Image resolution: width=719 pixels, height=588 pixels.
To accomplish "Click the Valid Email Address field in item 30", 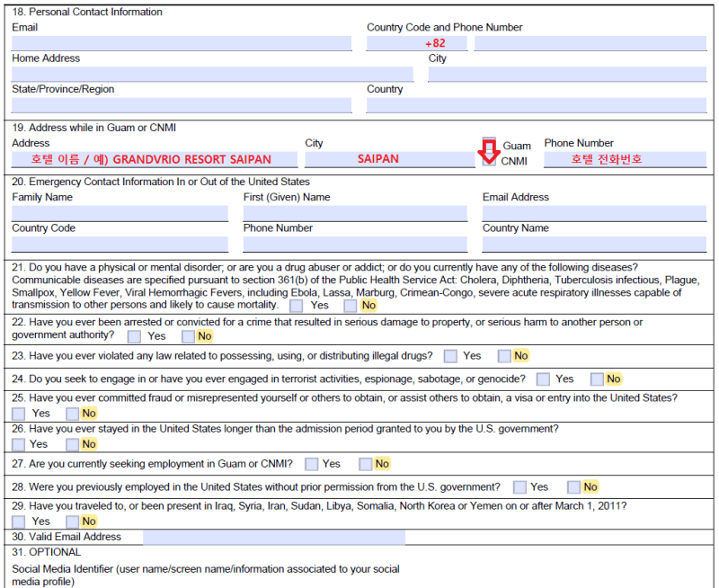I will point(274,537).
